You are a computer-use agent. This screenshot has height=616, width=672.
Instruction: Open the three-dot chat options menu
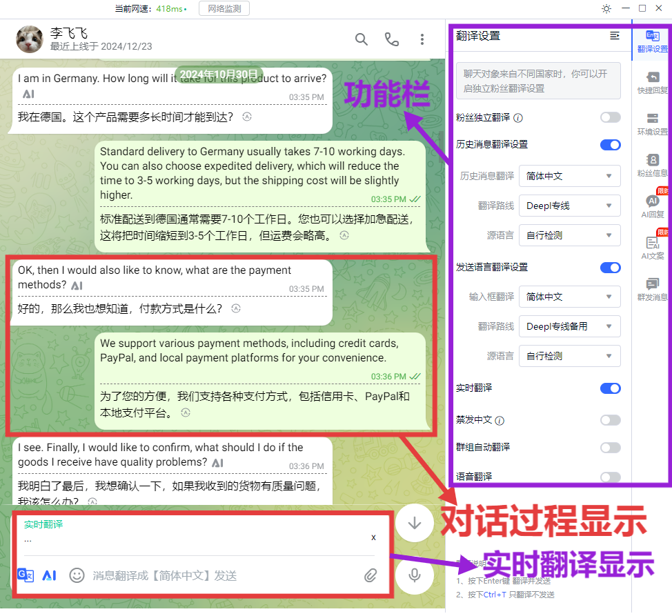422,40
